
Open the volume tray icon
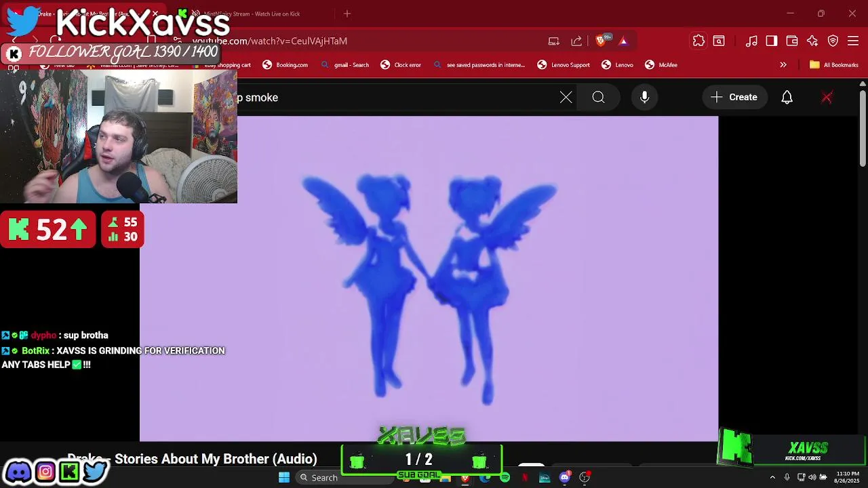812,477
